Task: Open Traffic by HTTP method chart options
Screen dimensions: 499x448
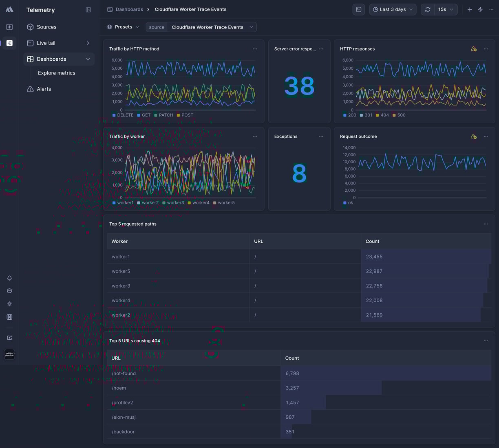Action: pyautogui.click(x=255, y=49)
